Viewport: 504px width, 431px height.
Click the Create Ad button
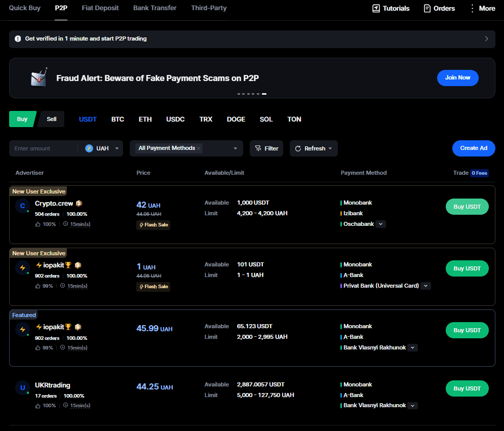[x=474, y=148]
